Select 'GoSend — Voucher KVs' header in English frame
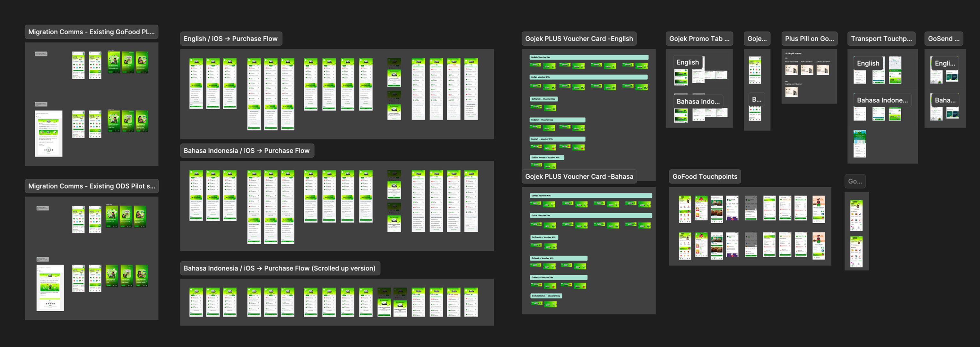Screen dimensions: 980x347 [557, 120]
